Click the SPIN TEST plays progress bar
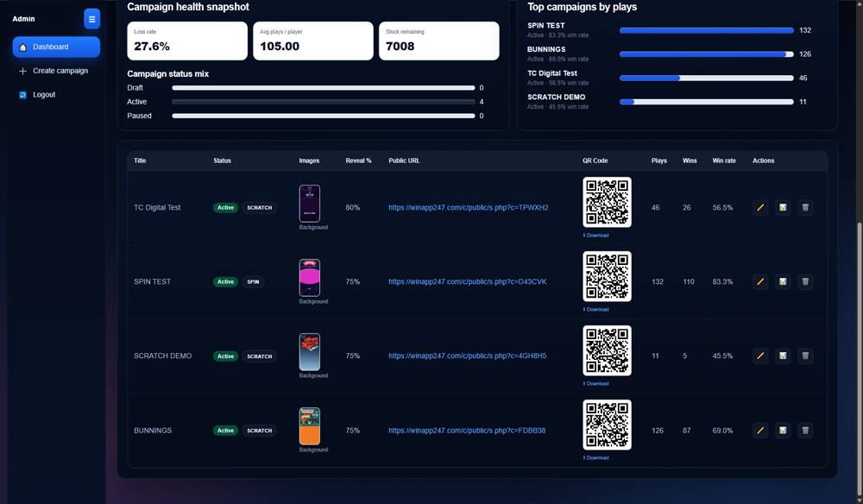This screenshot has height=504, width=863. pyautogui.click(x=706, y=30)
